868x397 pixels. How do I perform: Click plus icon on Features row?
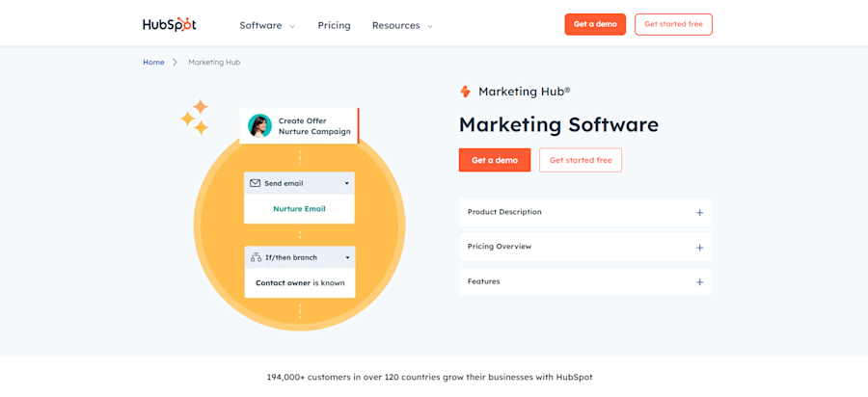click(700, 282)
